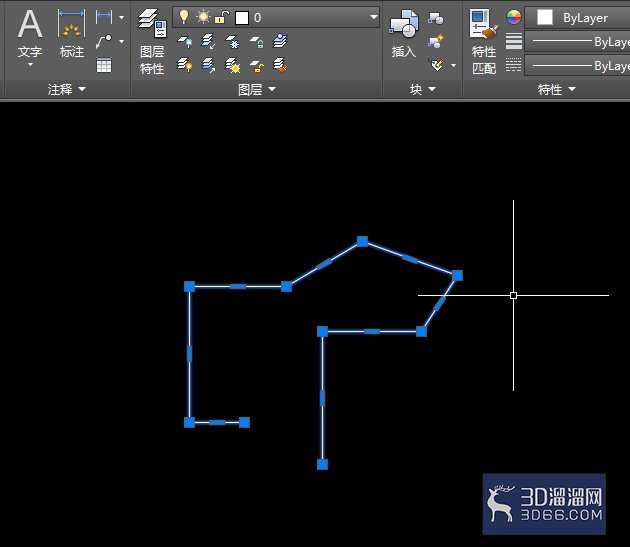Click the Layer Unisolate icon

208,65
